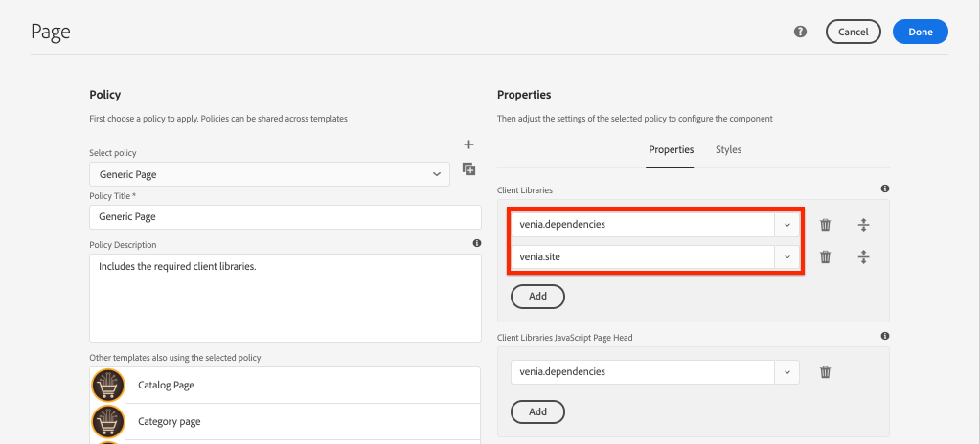
Task: Click info icon for Policy Description
Action: (x=476, y=244)
